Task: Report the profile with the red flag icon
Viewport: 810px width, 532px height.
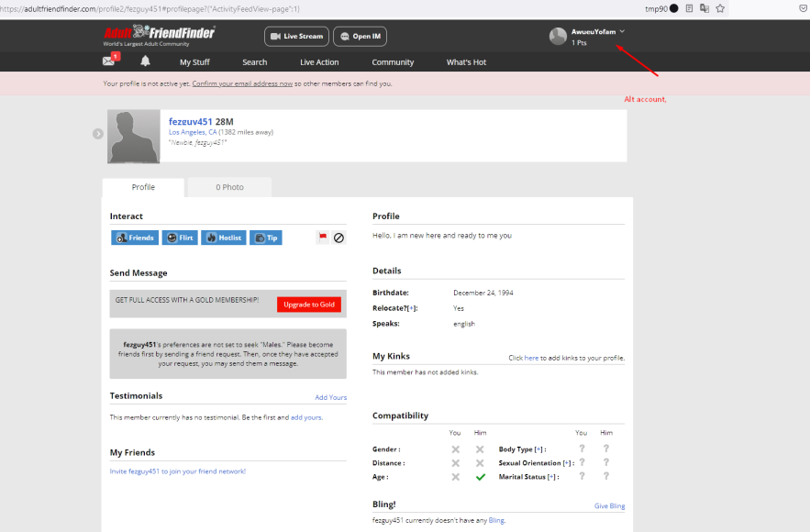Action: [322, 237]
